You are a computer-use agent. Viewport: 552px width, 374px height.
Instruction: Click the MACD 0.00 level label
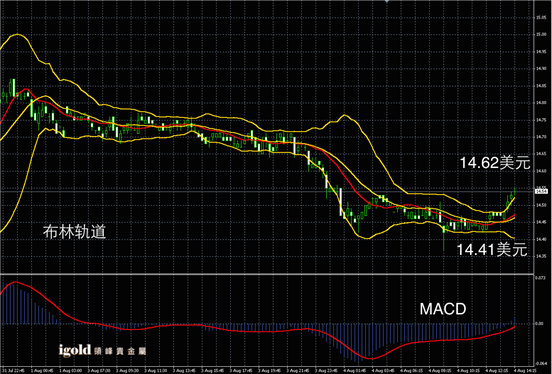(539, 323)
